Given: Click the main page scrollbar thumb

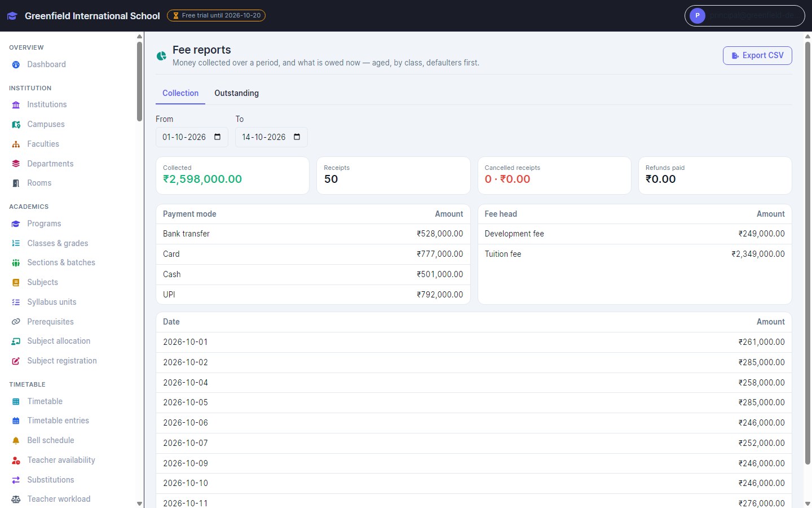Looking at the screenshot, I should pyautogui.click(x=807, y=253).
